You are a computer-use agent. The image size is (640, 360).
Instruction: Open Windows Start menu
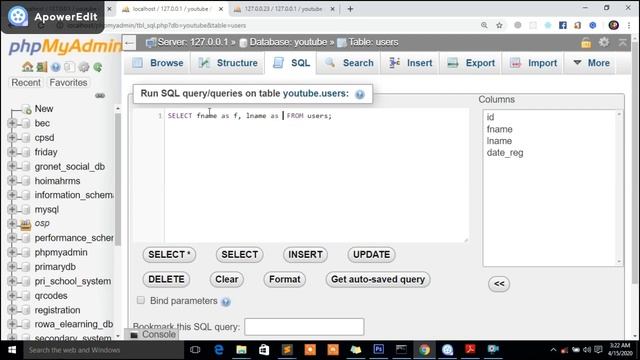point(12,350)
